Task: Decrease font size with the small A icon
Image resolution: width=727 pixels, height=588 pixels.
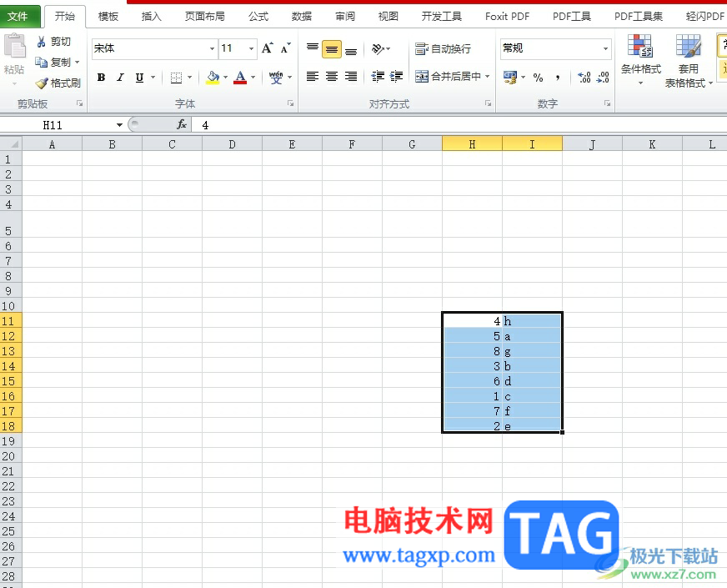Action: 286,48
